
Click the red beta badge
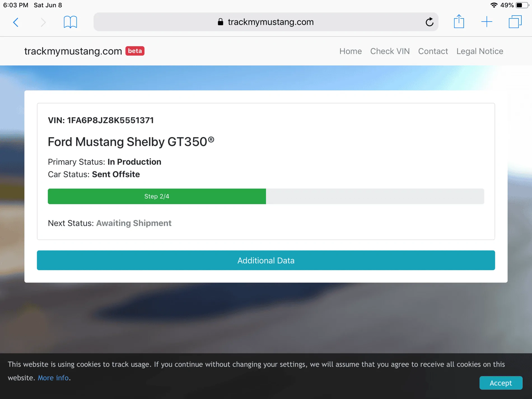[135, 51]
